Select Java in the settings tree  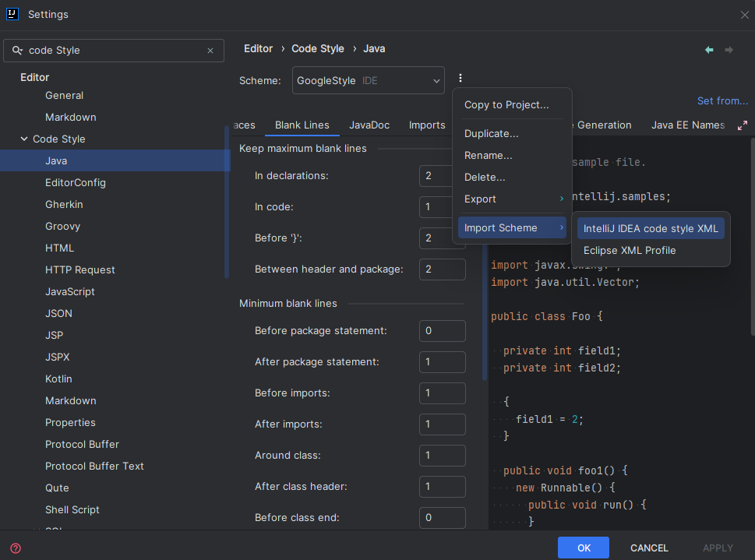115,160
